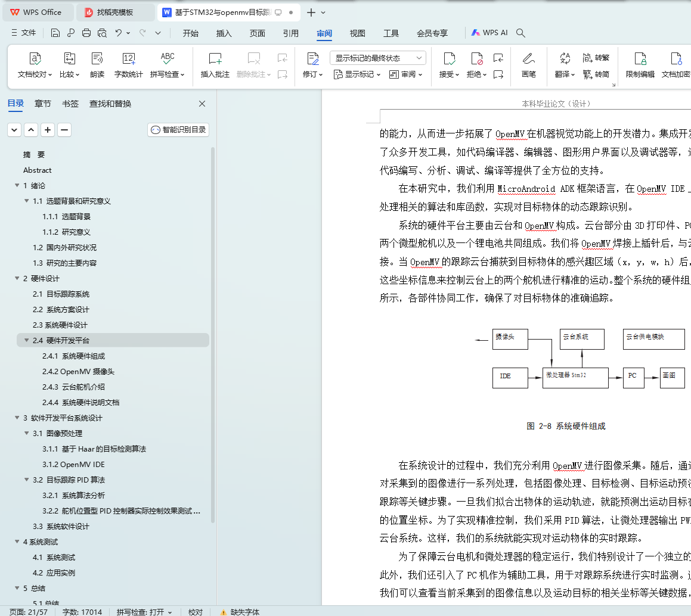This screenshot has height=616, width=691.
Task: Click the demote heading level minus button
Action: click(64, 130)
